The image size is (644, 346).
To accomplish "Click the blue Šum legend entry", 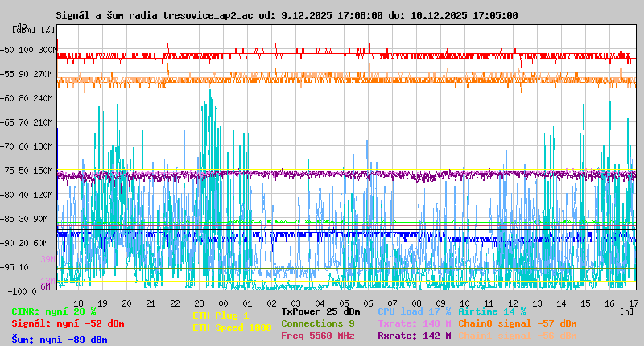I will 60,340.
